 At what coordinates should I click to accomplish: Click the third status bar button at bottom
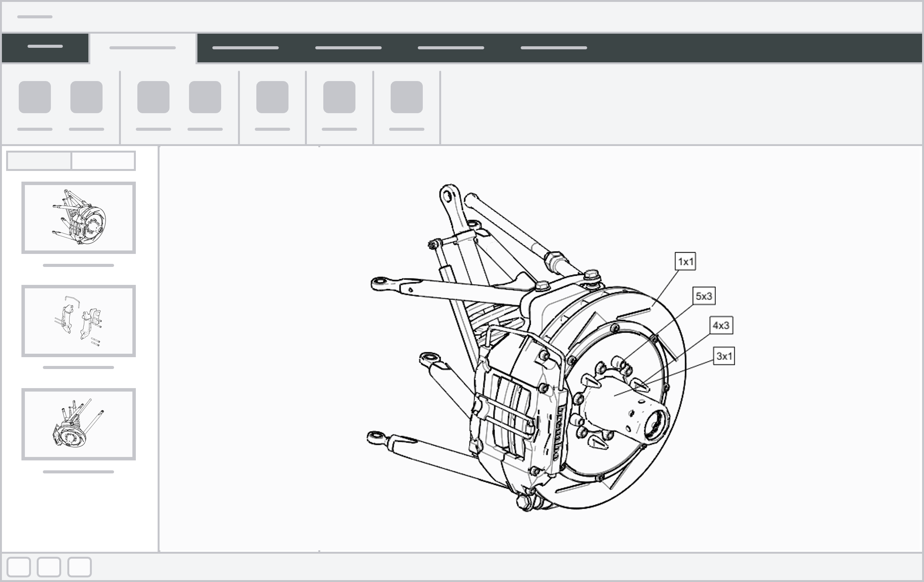(80, 567)
